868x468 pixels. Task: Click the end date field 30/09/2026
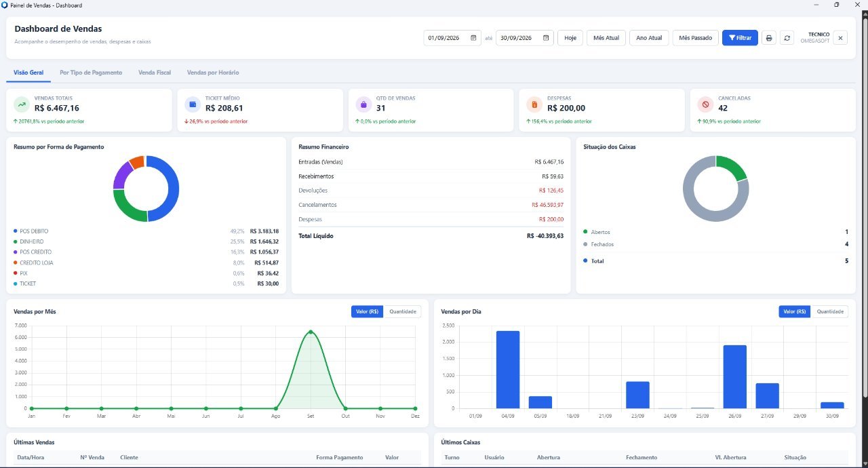tap(525, 38)
